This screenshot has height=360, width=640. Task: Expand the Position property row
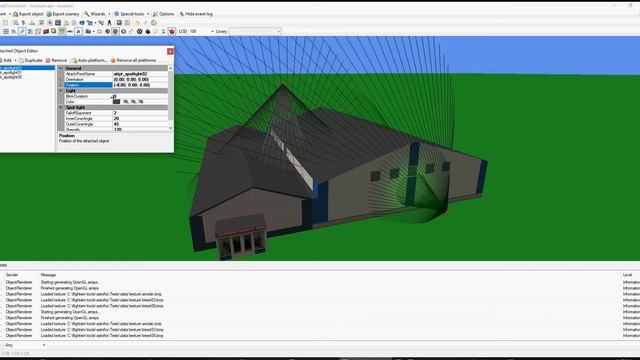(x=61, y=85)
